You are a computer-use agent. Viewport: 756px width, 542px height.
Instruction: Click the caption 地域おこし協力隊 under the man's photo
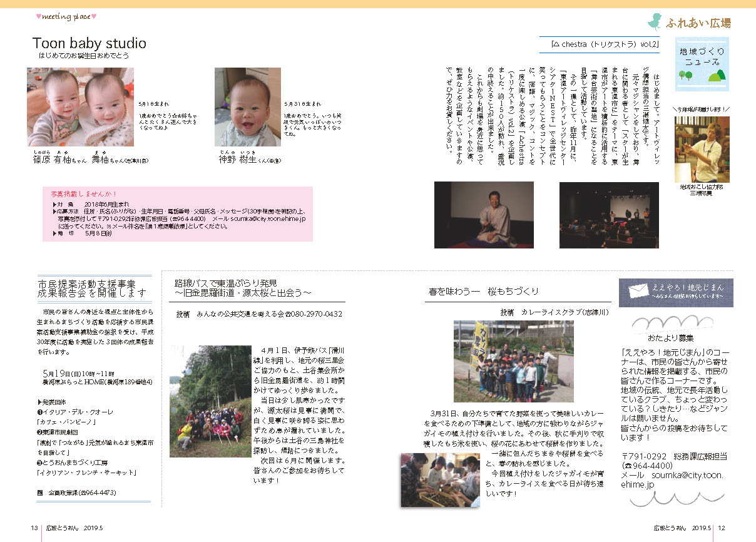click(702, 187)
